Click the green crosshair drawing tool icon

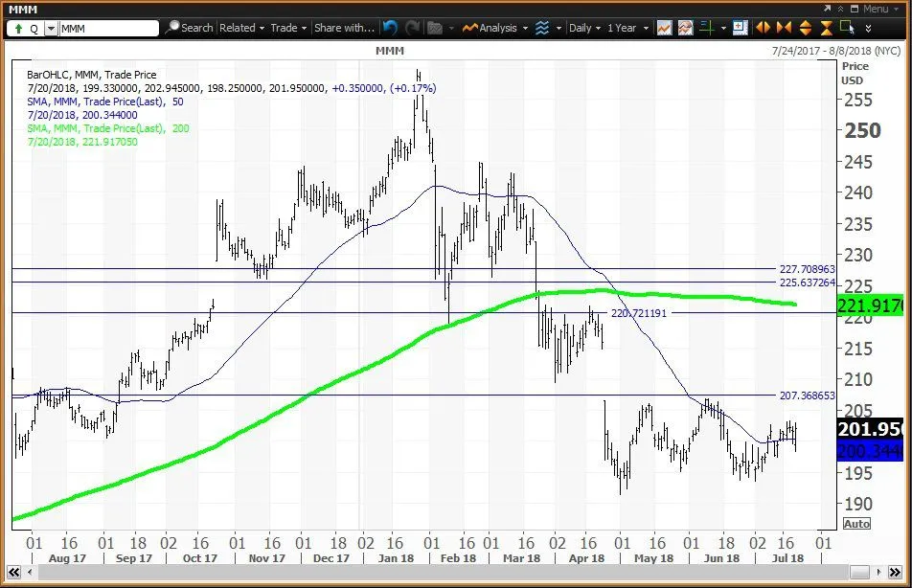click(x=707, y=28)
